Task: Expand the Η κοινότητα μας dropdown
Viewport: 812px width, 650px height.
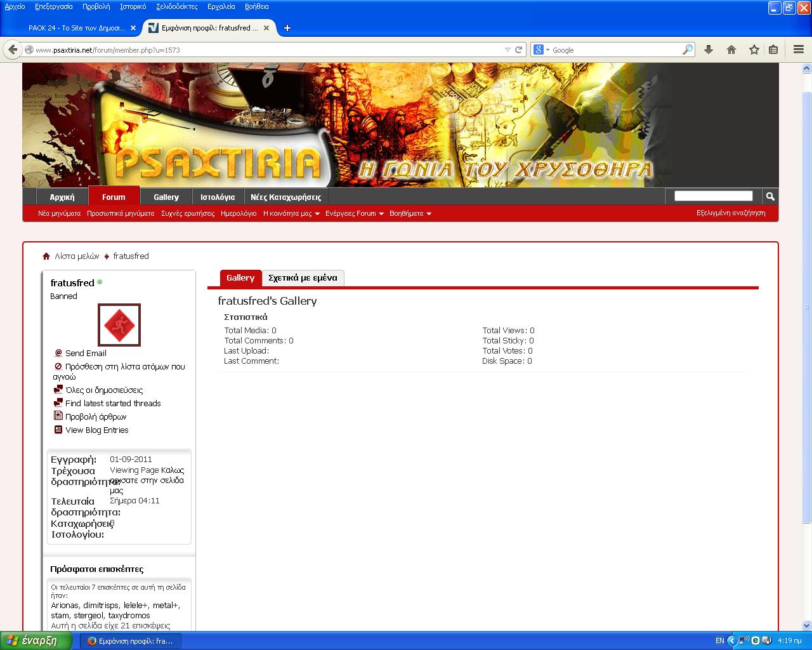Action: tap(291, 214)
